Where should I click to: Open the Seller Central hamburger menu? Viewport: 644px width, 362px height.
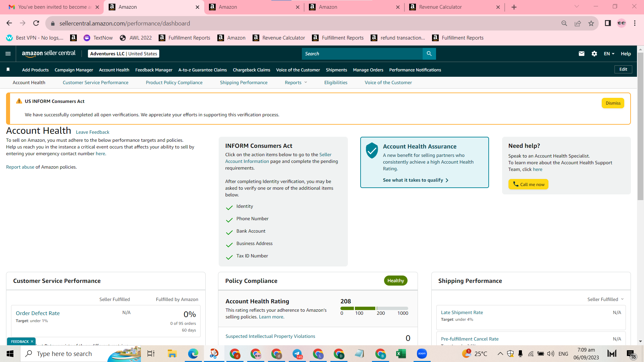point(8,54)
